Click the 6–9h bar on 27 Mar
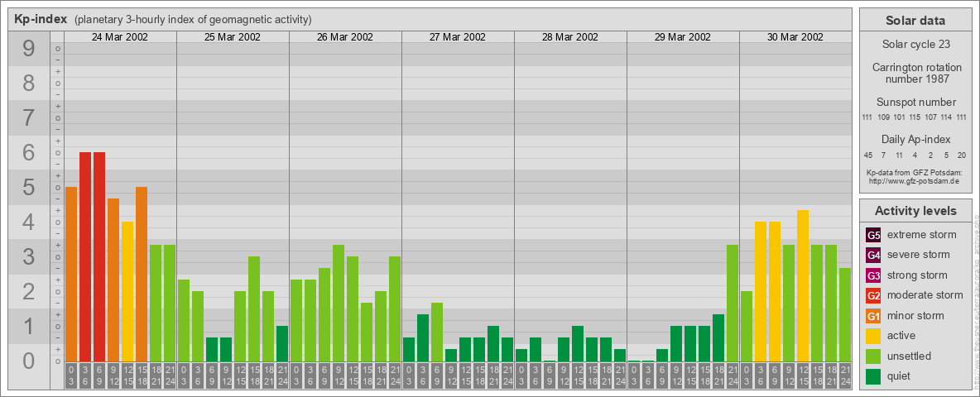980x397 pixels. tap(437, 332)
